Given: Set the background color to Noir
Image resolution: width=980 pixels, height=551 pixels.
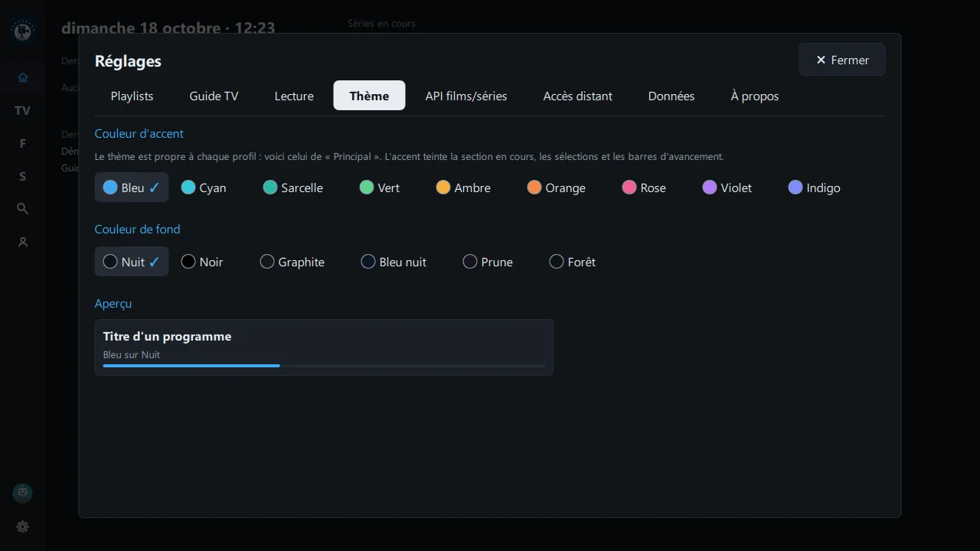Looking at the screenshot, I should click(x=202, y=262).
